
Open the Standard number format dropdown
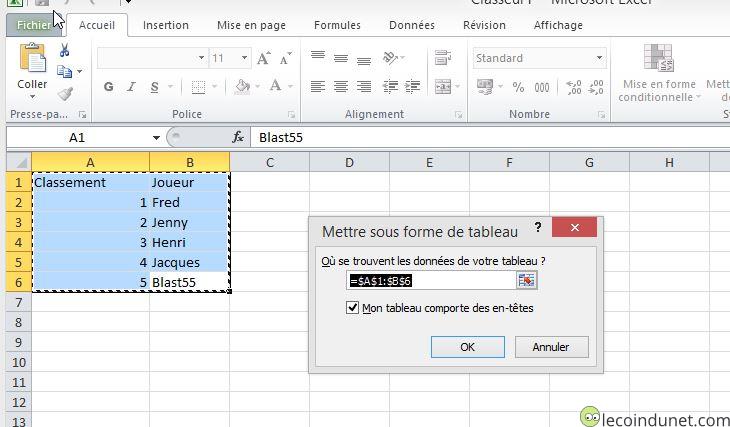(599, 59)
